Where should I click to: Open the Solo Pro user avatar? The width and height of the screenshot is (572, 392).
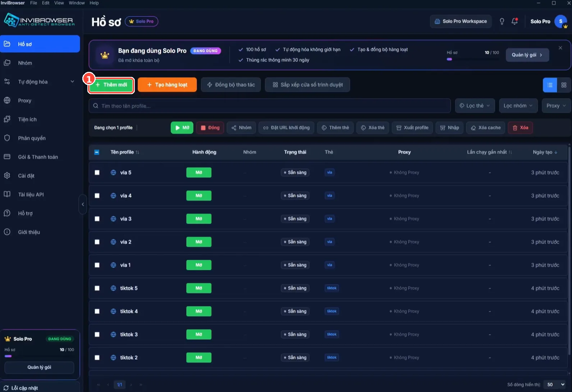point(560,21)
